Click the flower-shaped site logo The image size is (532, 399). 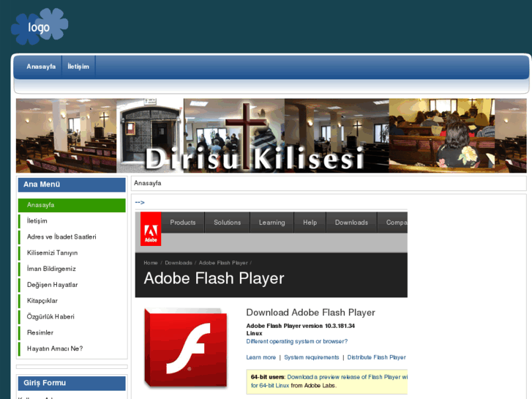40,26
